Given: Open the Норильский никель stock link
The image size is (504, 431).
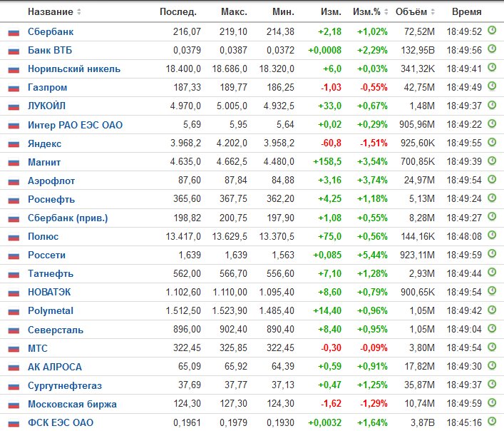Looking at the screenshot, I should coord(74,69).
